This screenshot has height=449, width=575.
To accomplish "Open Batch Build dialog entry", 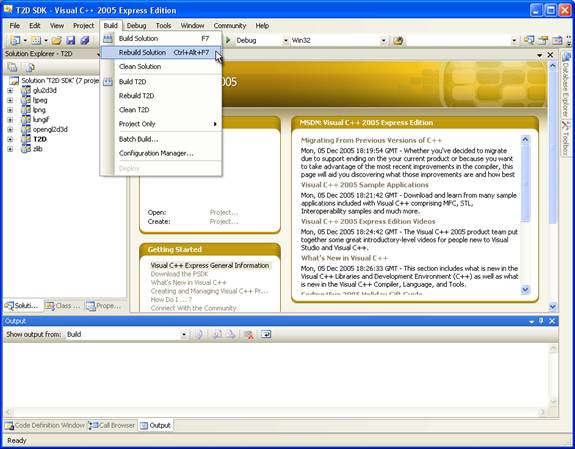I will pyautogui.click(x=161, y=139).
